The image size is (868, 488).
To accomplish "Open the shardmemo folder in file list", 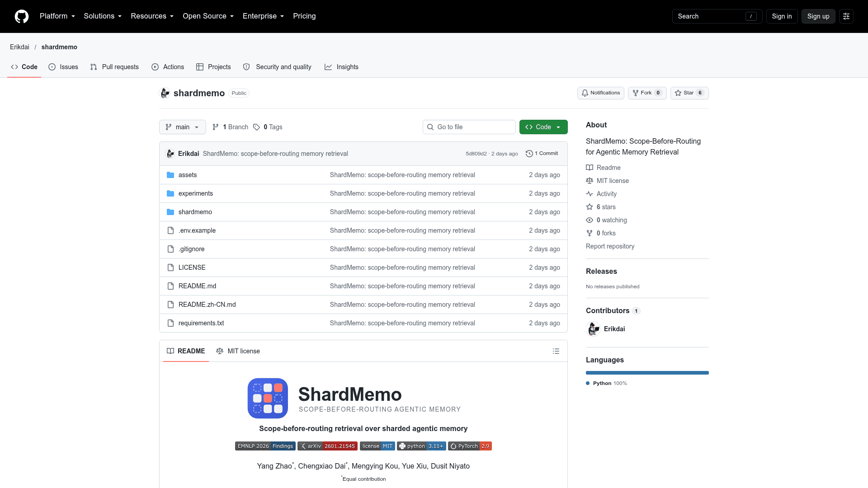I will 195,212.
